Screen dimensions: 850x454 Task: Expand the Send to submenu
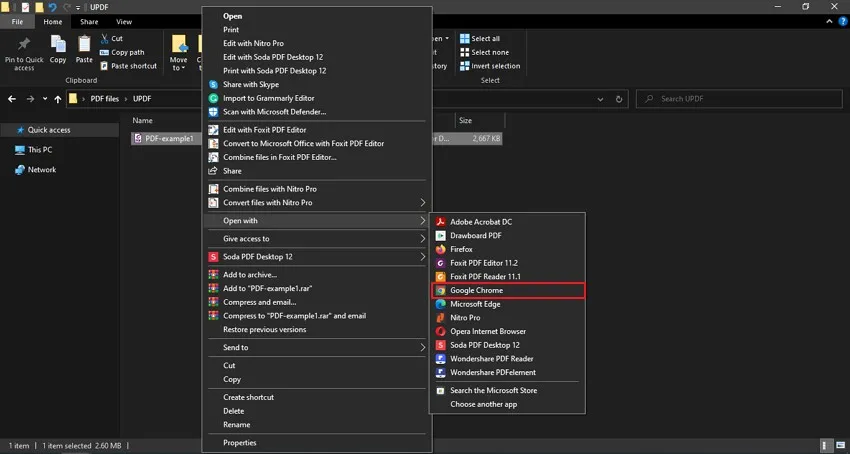(x=317, y=348)
